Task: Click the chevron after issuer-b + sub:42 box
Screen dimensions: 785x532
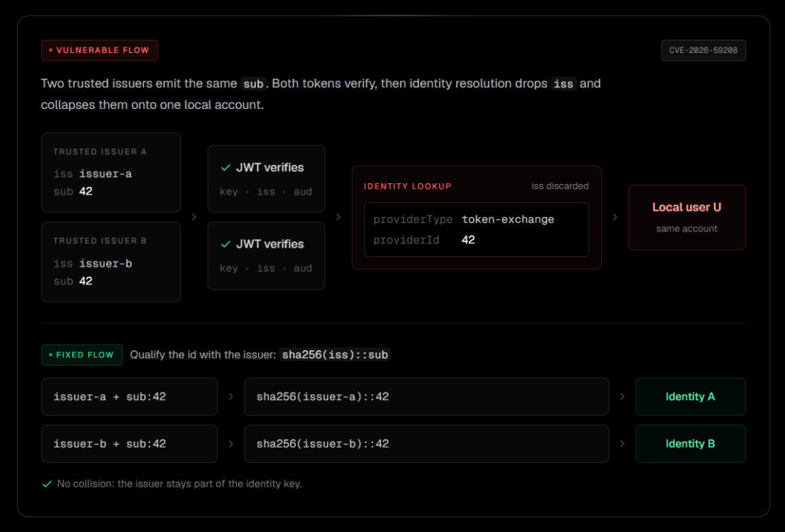Action: [231, 444]
